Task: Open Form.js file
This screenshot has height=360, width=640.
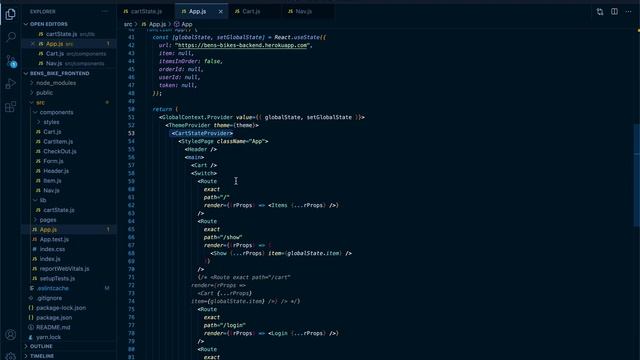Action: 53,161
